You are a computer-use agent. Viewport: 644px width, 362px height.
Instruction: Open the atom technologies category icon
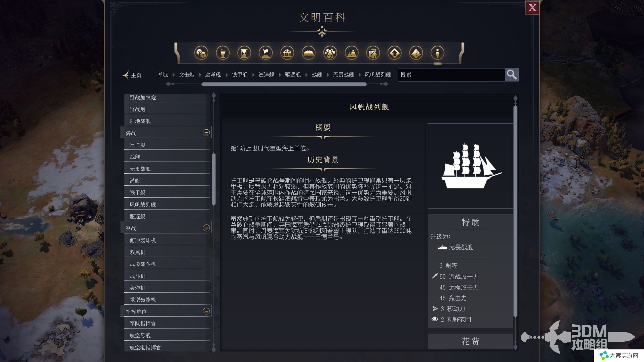(330, 53)
